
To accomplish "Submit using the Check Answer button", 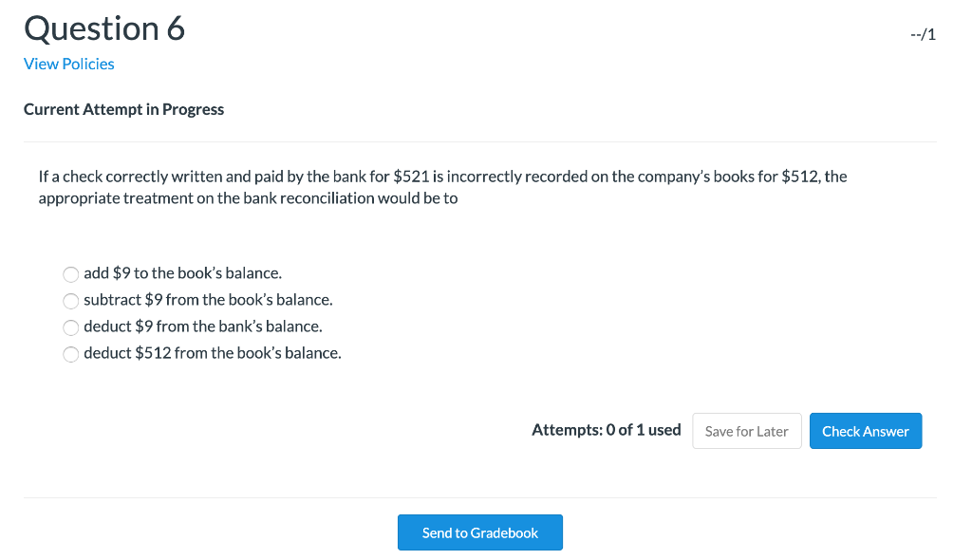I will click(x=865, y=430).
